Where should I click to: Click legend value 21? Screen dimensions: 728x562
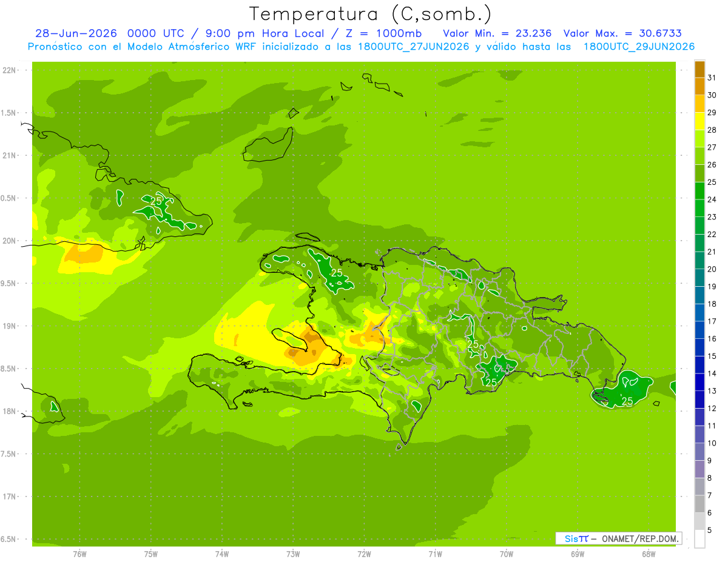pos(712,252)
